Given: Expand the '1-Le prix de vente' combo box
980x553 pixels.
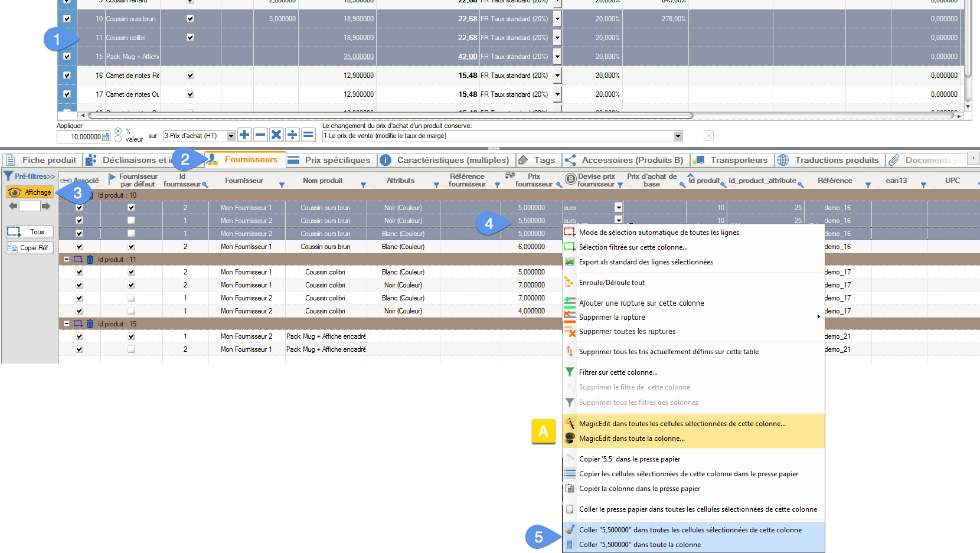Looking at the screenshot, I should (678, 136).
